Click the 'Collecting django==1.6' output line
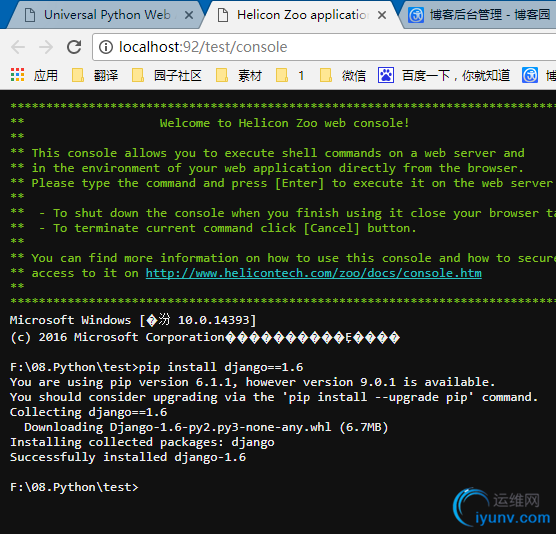Screen dimensions: 556x534 pos(88,412)
